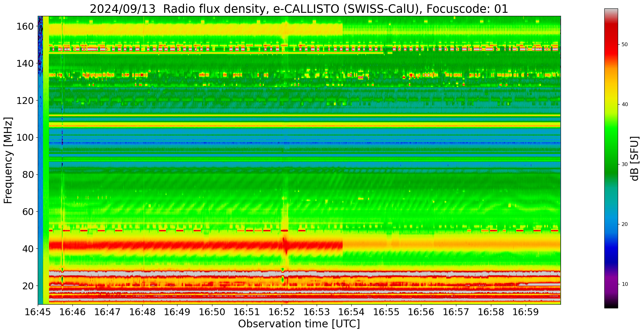This screenshot has height=333, width=644.
Task: Click the '60' frequency tick label
Action: click(28, 212)
